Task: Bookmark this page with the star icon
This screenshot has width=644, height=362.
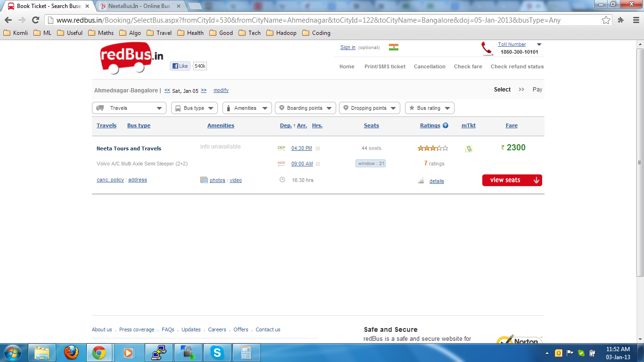Action: [x=606, y=20]
